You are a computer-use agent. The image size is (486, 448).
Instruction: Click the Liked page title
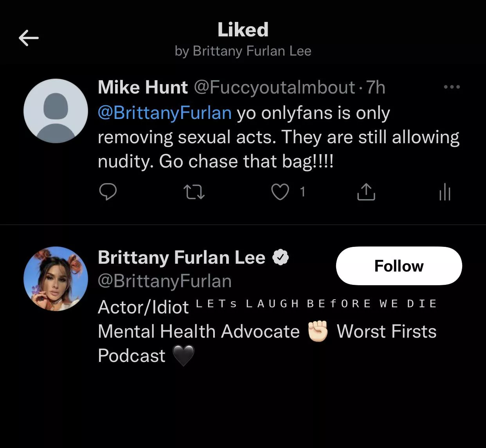click(243, 30)
